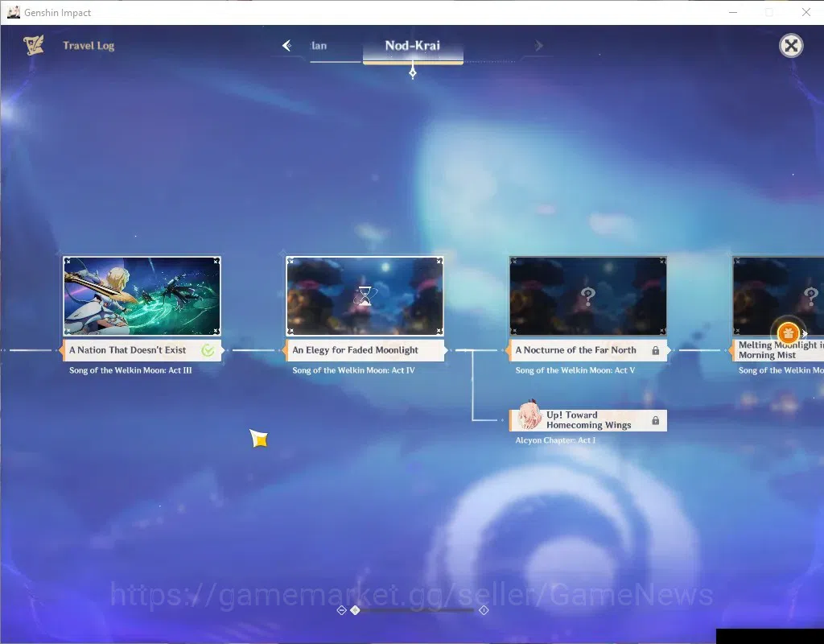This screenshot has height=644, width=824.
Task: Click A Nation That Doesn't Exist label
Action: click(142, 350)
